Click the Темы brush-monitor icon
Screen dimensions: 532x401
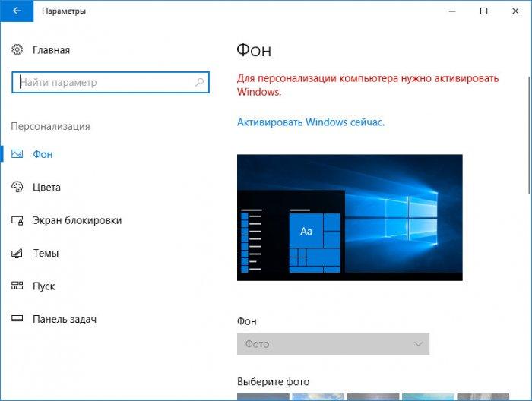17,253
